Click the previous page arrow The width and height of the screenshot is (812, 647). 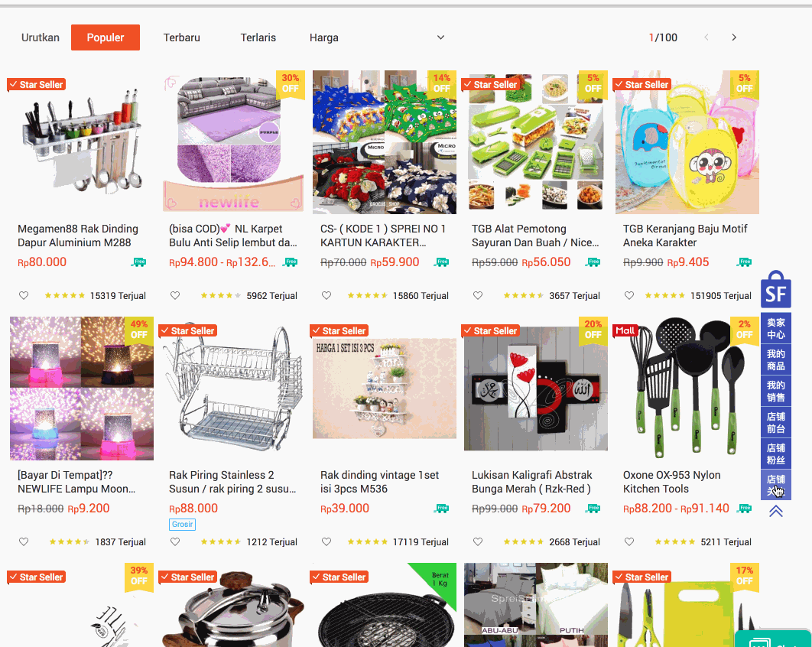706,37
